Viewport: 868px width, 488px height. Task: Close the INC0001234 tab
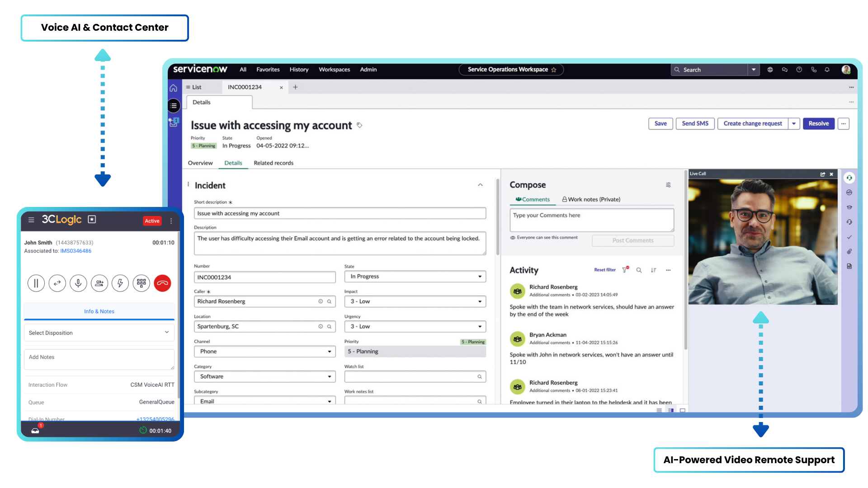pos(281,88)
